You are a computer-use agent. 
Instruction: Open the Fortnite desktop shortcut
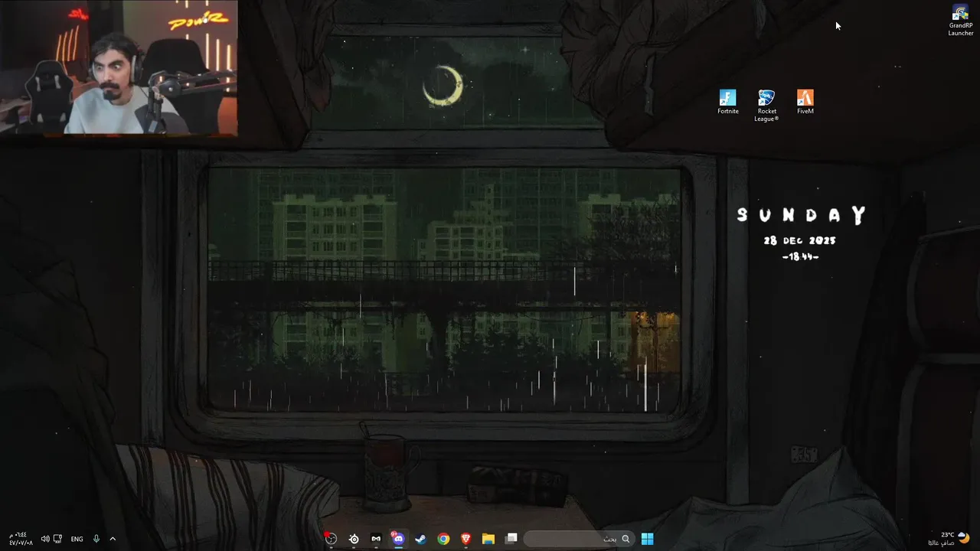[x=727, y=102]
